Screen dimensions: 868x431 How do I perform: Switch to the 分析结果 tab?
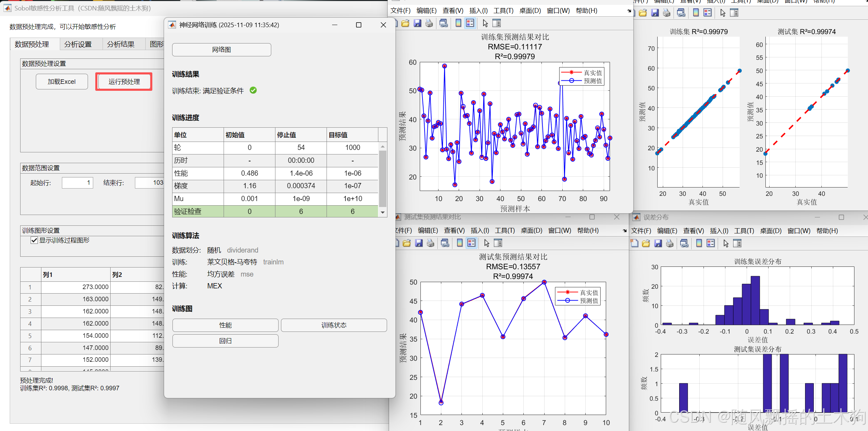point(121,44)
